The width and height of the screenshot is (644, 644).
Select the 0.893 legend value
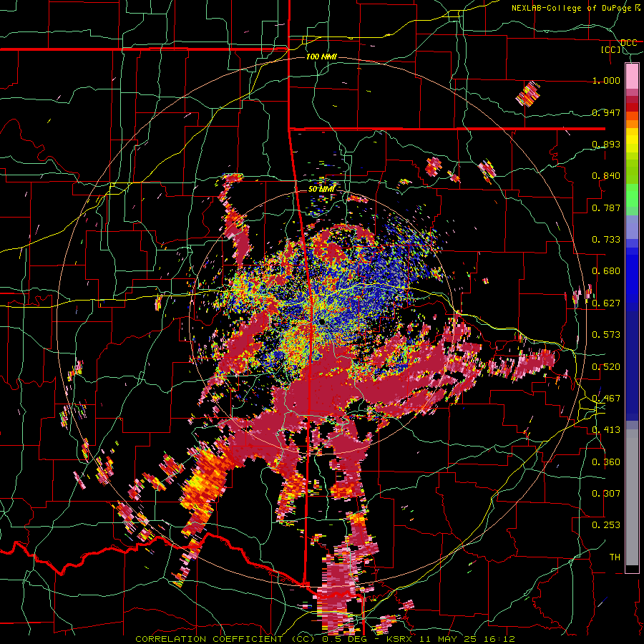click(x=606, y=144)
